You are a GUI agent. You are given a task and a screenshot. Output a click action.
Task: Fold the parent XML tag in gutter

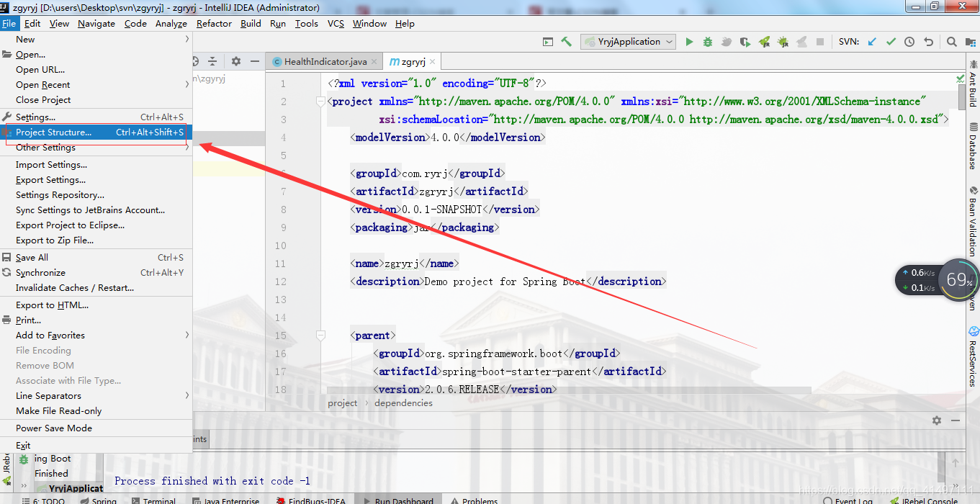[x=320, y=336]
